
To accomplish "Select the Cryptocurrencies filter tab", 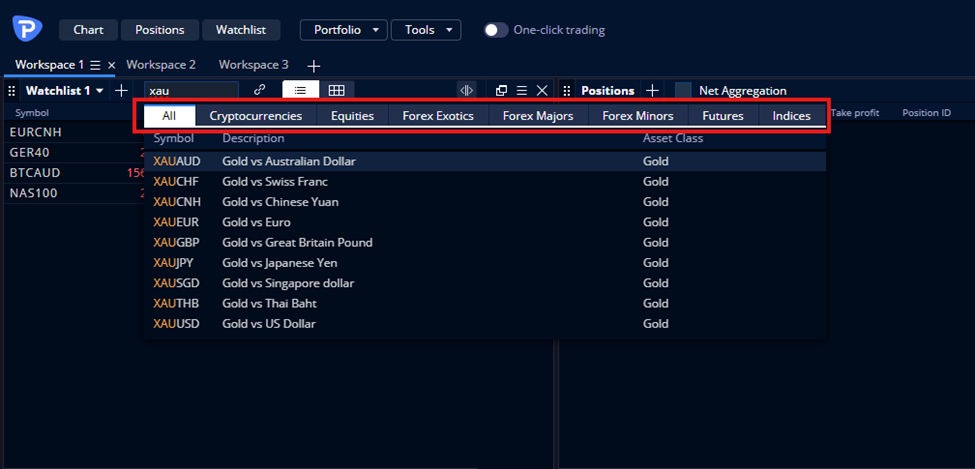I will 255,116.
